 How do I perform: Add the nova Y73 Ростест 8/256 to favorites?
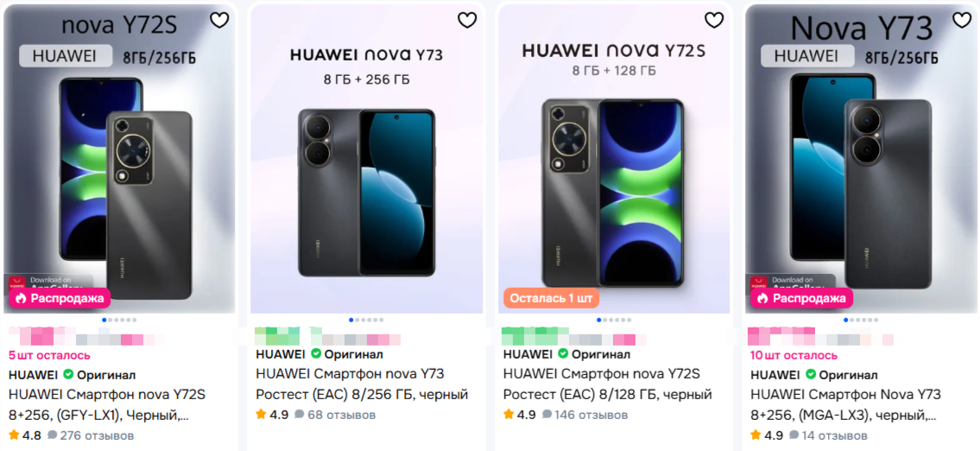(x=467, y=21)
